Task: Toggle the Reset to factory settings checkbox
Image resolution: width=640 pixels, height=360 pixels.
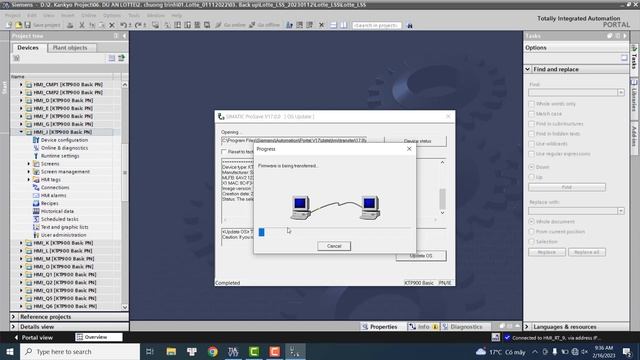Action: tap(224, 151)
